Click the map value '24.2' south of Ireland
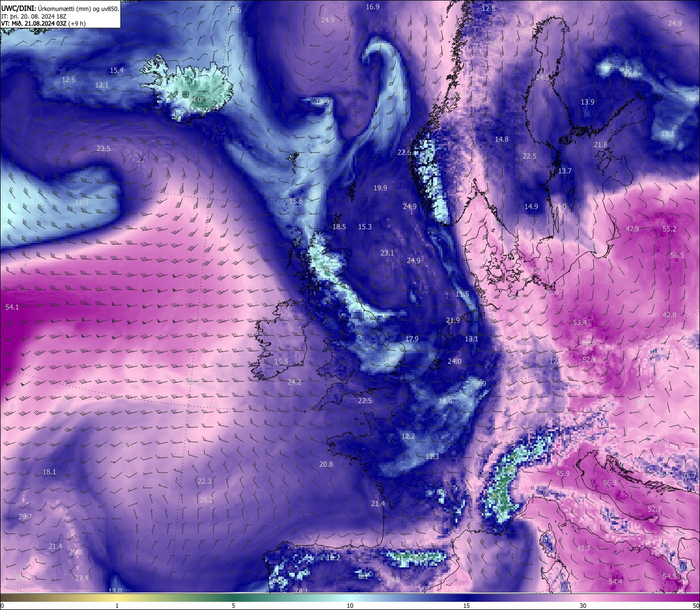Image resolution: width=700 pixels, height=610 pixels. 294,382
